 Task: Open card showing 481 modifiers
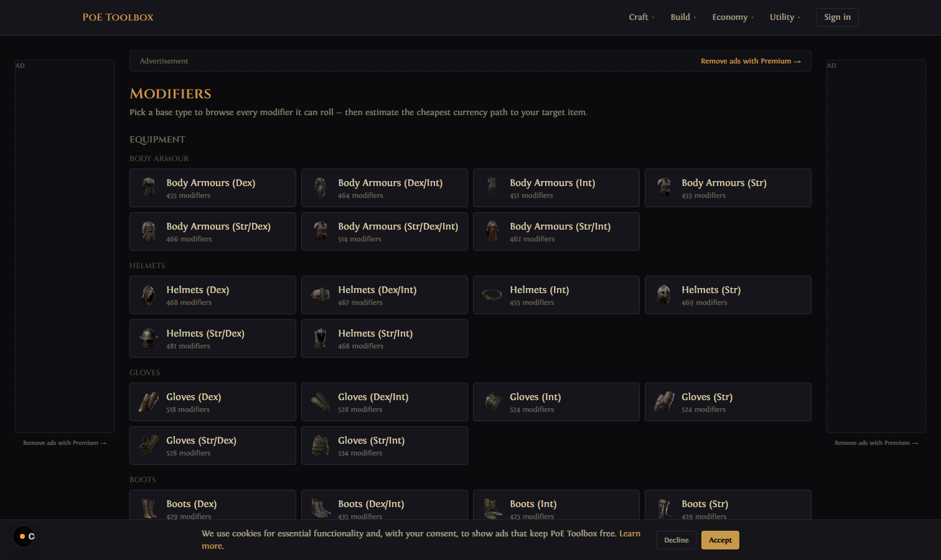click(x=213, y=338)
